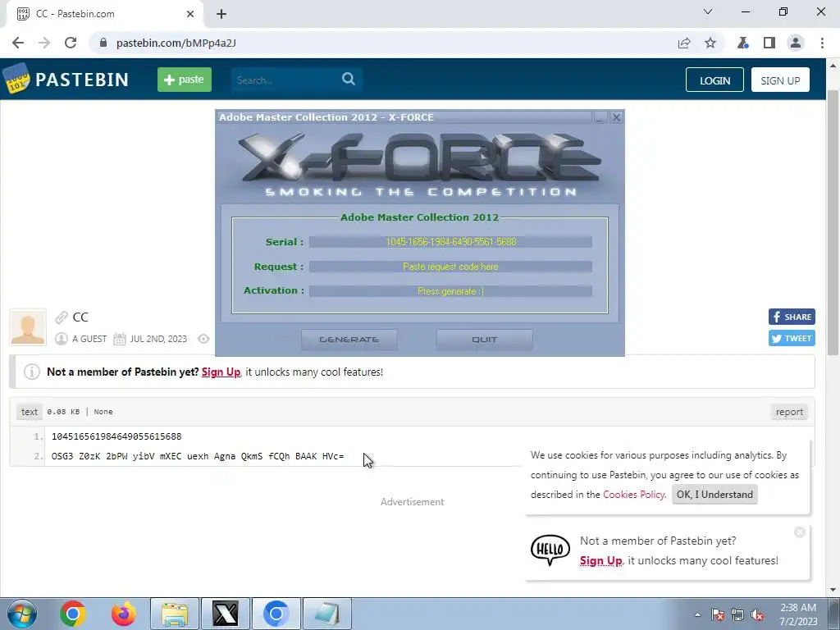Switch to the Chromium taskbar window

pyautogui.click(x=276, y=614)
